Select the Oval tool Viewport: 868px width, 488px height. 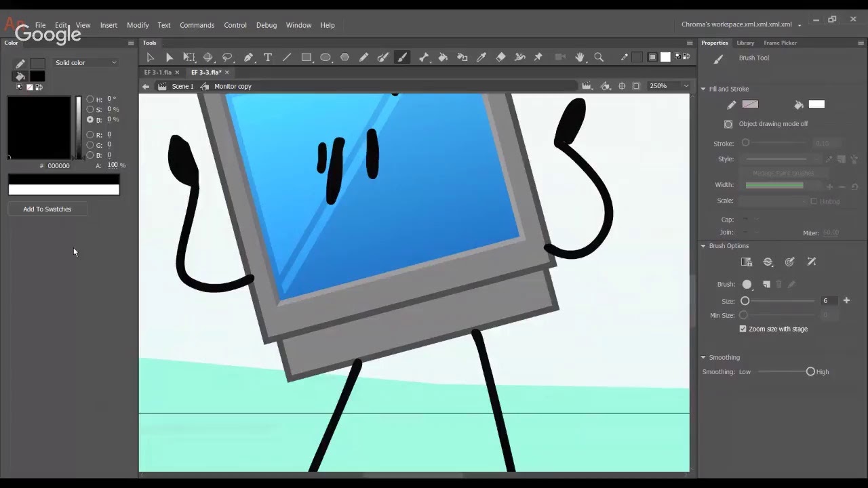(325, 58)
